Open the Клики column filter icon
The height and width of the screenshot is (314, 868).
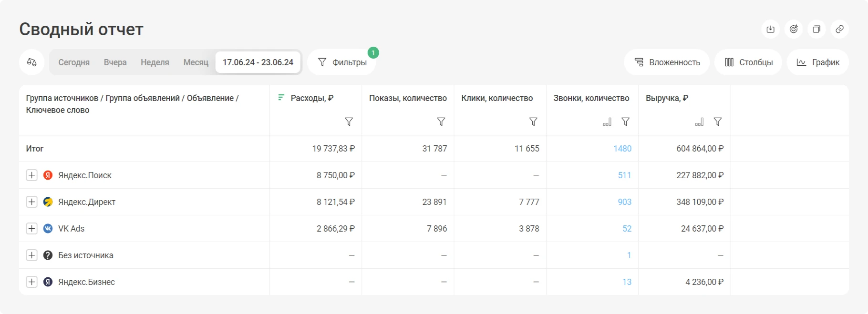tap(533, 122)
